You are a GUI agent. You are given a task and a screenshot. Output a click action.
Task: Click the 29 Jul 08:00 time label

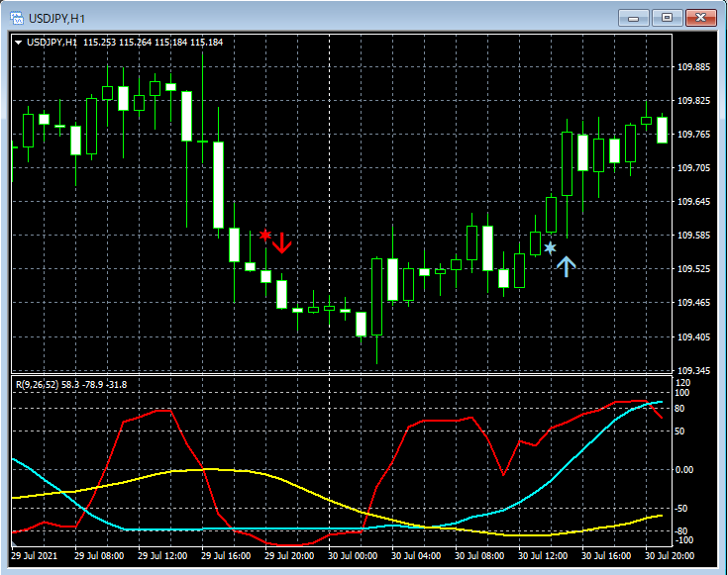coord(99,555)
